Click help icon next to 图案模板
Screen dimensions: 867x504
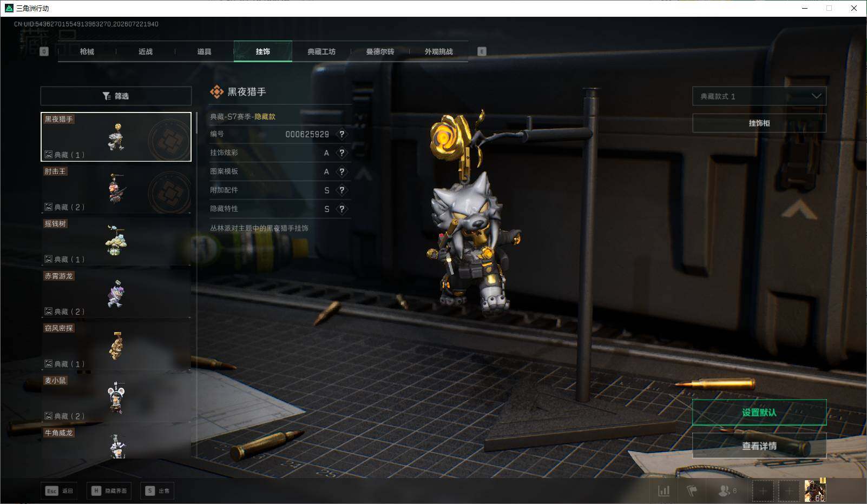(x=341, y=171)
